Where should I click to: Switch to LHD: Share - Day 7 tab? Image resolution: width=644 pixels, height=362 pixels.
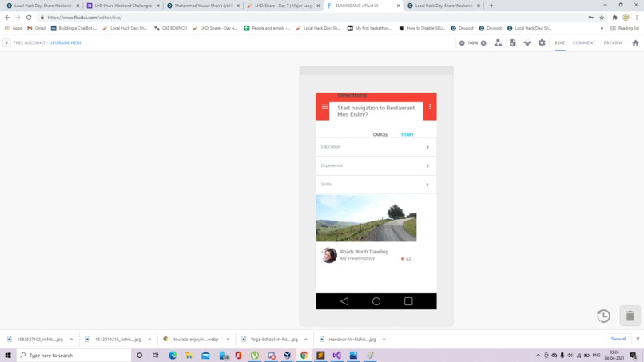pos(284,6)
